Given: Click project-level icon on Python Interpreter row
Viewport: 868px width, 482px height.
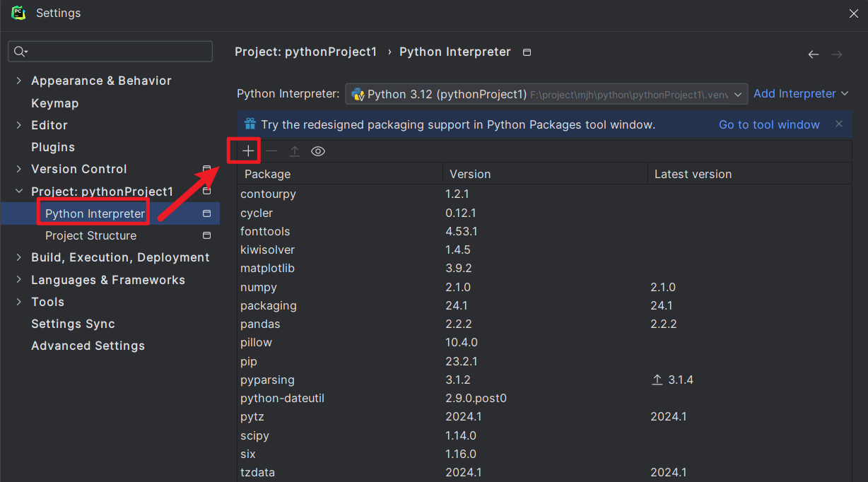Looking at the screenshot, I should click(207, 213).
